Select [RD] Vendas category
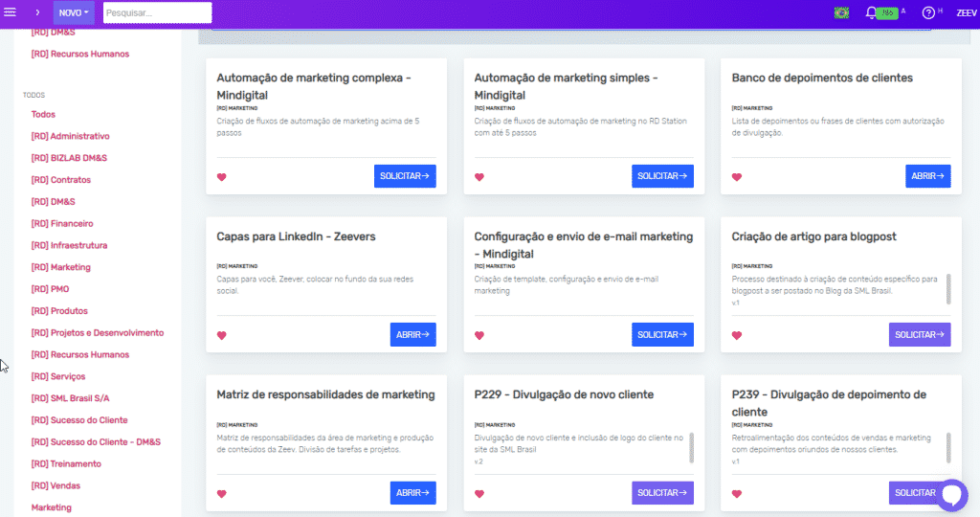Screen dimensions: 980x517 pos(56,485)
